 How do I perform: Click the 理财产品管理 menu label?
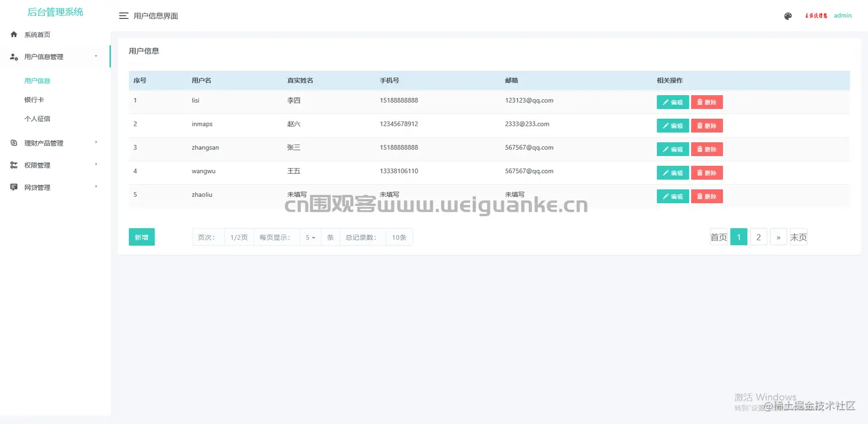(44, 143)
